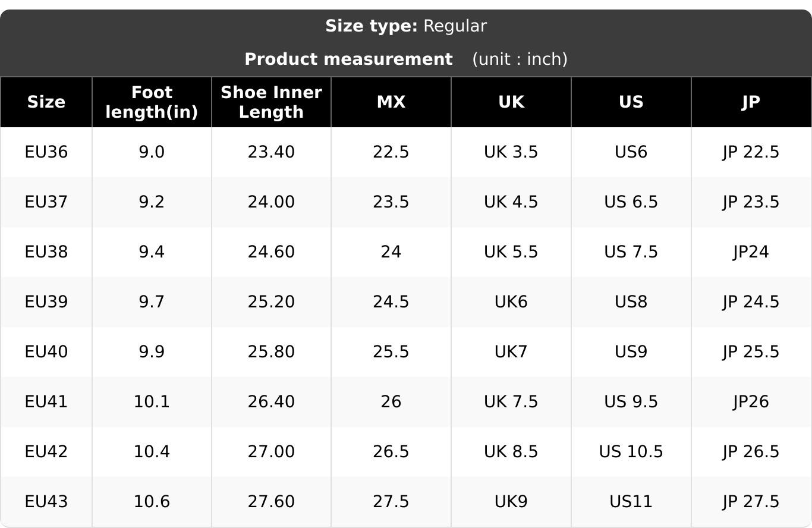This screenshot has height=528, width=812.
Task: Select the EU36 size row label
Action: [x=46, y=152]
